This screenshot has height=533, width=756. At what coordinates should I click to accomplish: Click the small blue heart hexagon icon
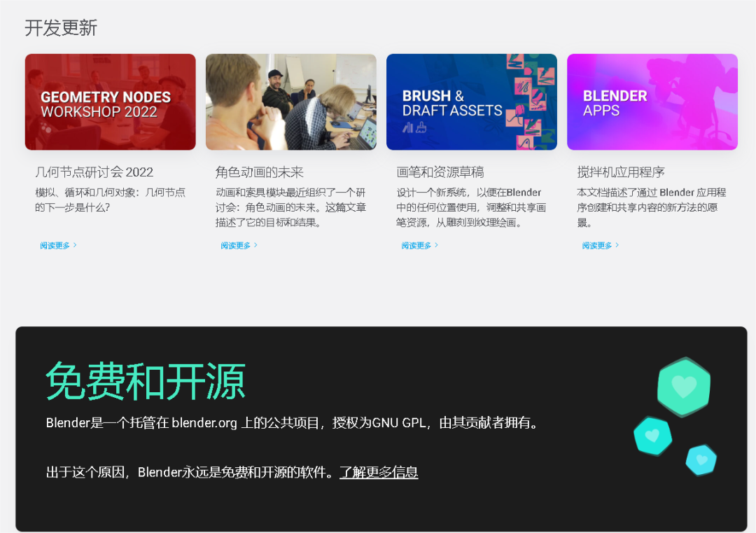[701, 460]
